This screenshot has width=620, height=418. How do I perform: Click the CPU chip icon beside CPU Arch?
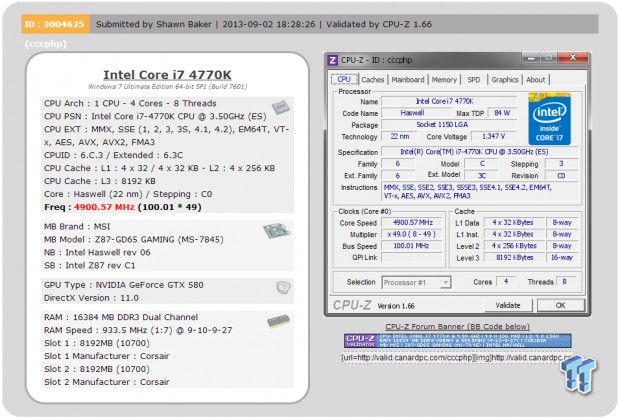pos(280,107)
